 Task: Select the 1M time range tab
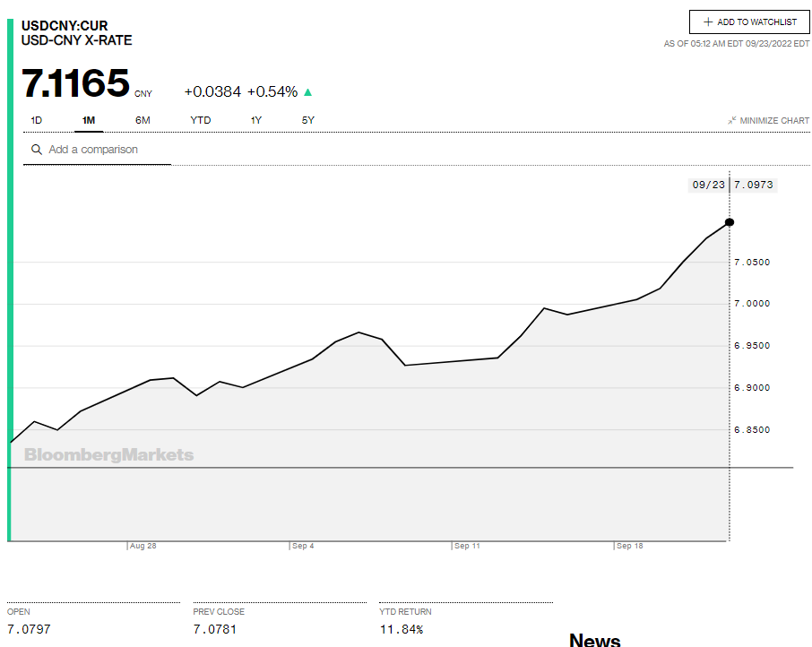pyautogui.click(x=89, y=120)
